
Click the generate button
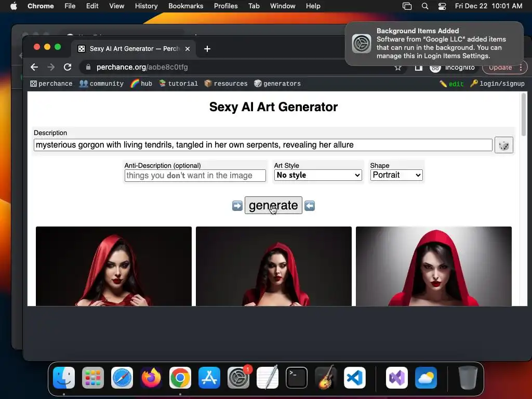[x=273, y=205]
